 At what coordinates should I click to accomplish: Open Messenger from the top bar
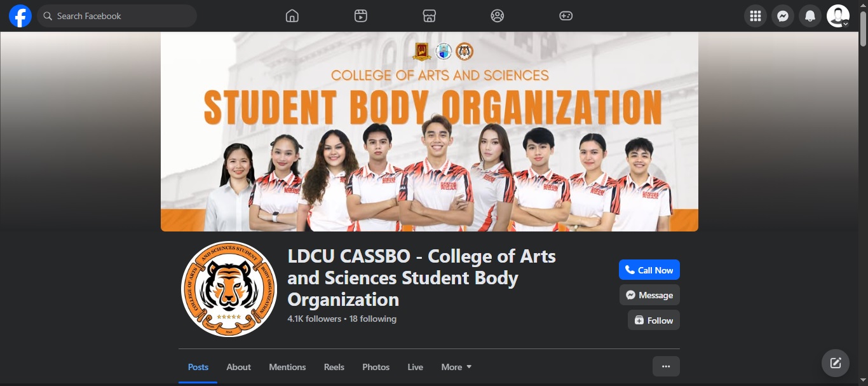(783, 16)
